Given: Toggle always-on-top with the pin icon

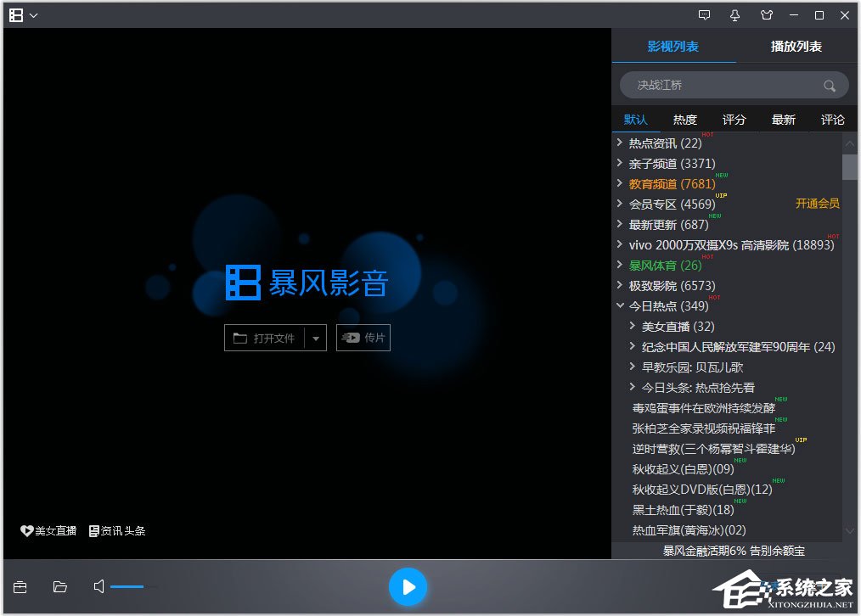Looking at the screenshot, I should [735, 14].
